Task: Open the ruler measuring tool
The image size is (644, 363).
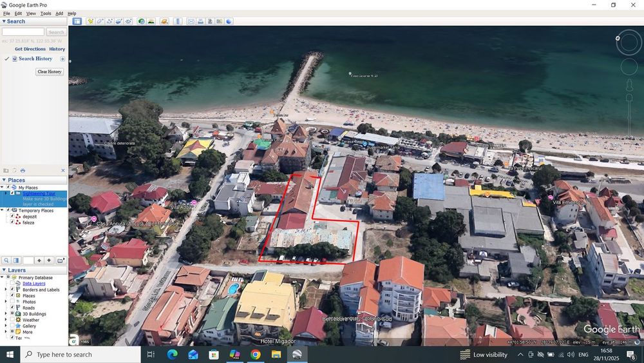Action: tap(178, 21)
